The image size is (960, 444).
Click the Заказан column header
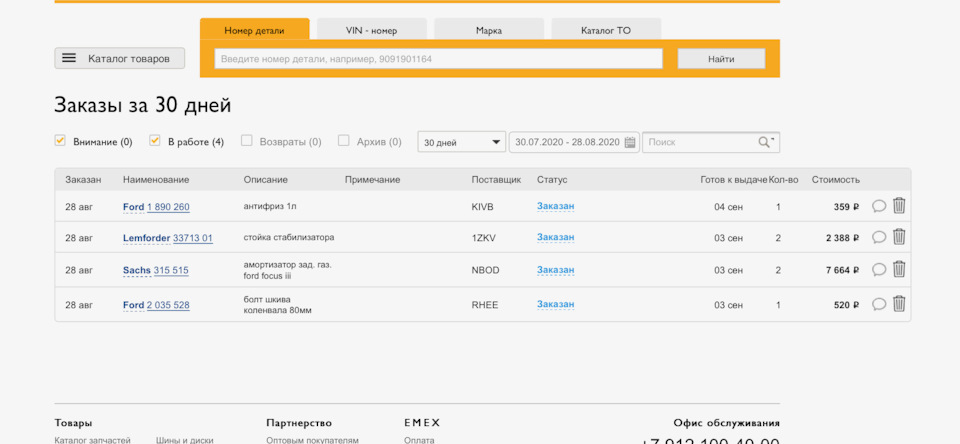83,179
